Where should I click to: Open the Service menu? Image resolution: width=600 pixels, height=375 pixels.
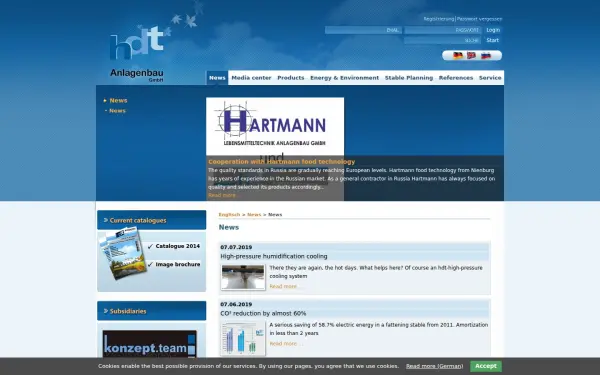tap(490, 78)
